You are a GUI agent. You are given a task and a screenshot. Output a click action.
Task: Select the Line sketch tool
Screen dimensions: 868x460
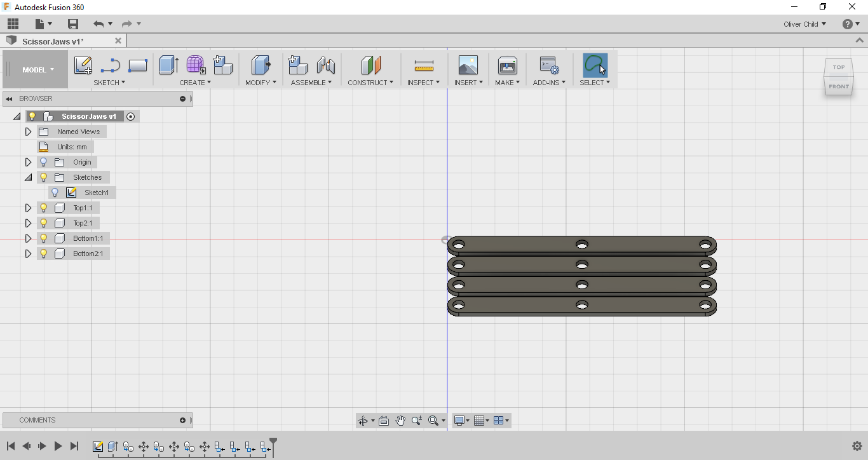[x=111, y=65]
